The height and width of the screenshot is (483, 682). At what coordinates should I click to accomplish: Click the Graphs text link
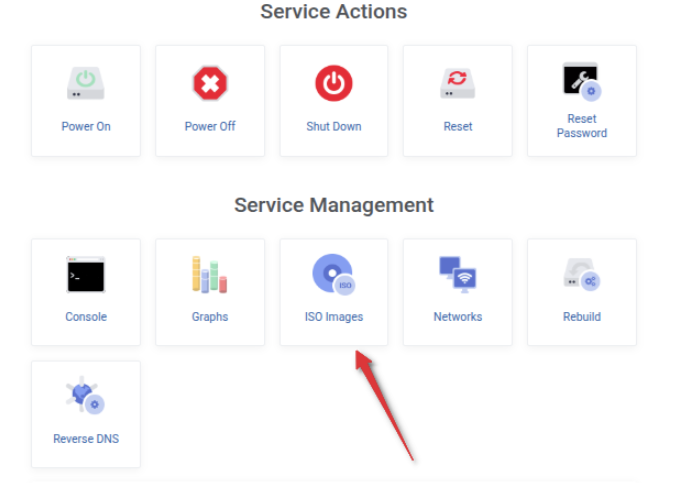click(x=210, y=317)
